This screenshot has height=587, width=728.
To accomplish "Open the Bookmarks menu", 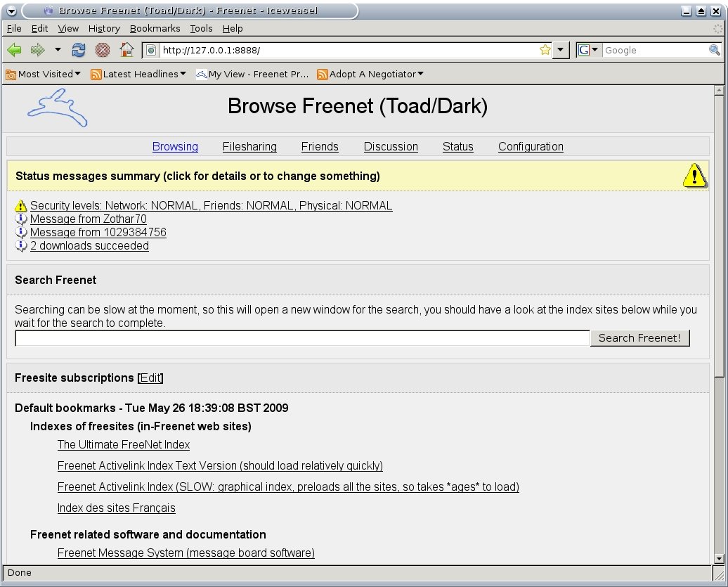I will [155, 28].
